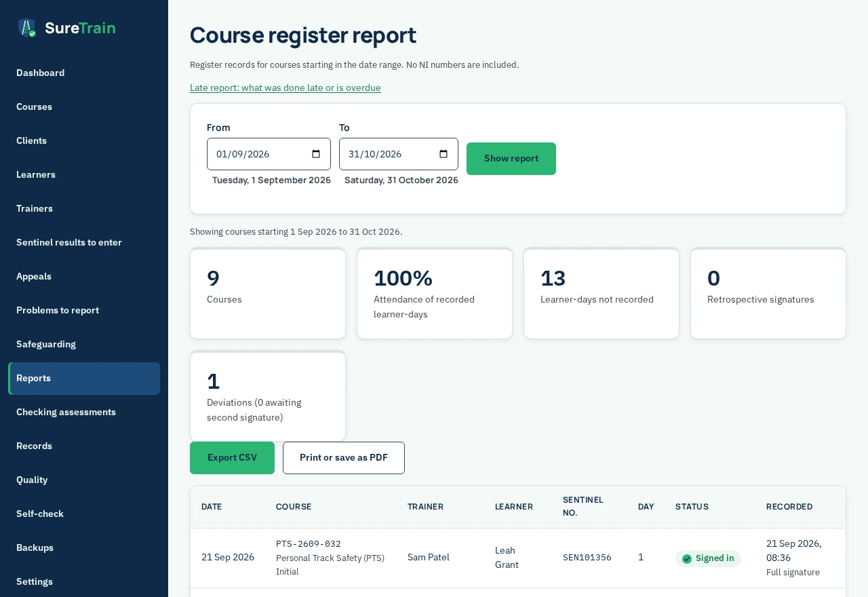Click the Day column header
The image size is (868, 597).
coord(646,507)
